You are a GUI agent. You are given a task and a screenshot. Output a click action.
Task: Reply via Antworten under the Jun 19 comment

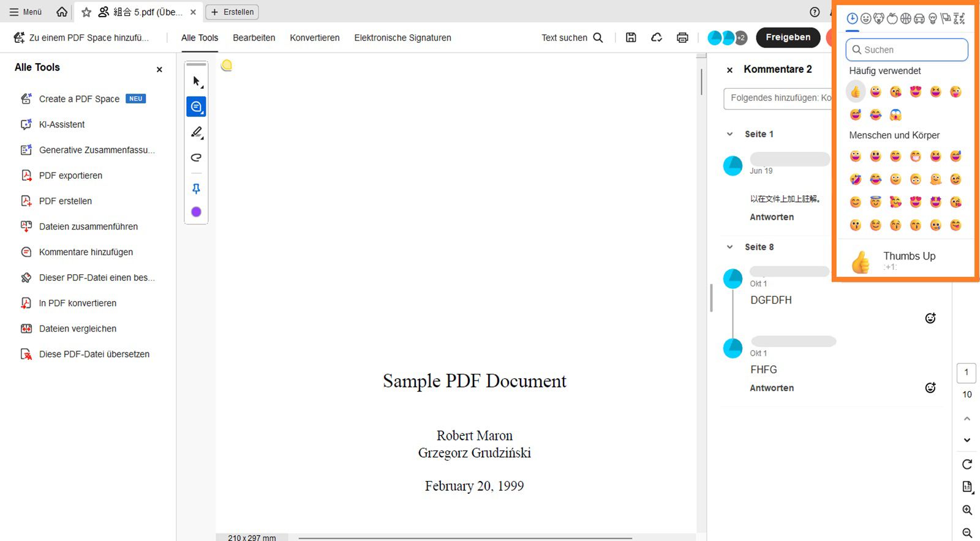tap(772, 217)
